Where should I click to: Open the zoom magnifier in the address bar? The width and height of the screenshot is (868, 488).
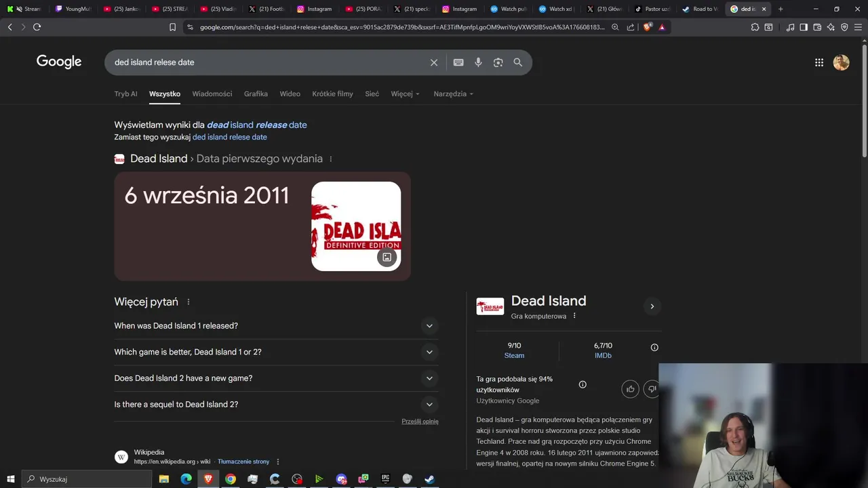tap(615, 27)
